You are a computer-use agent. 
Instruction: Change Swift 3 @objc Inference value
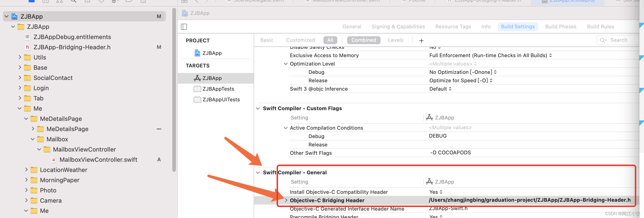[x=440, y=89]
